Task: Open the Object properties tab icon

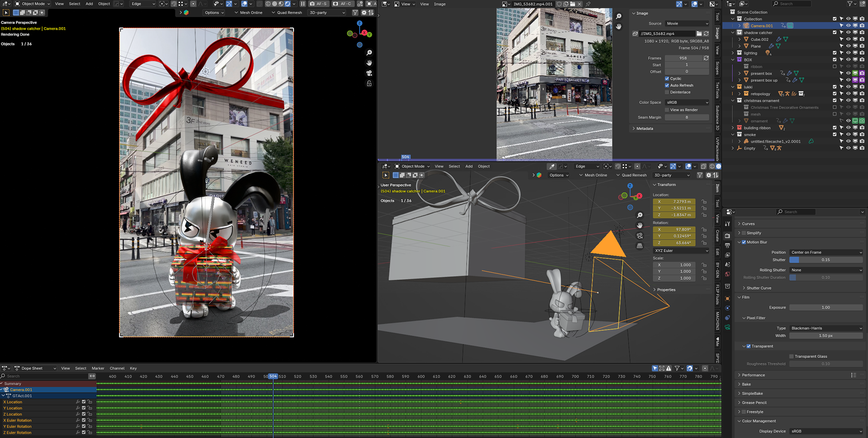Action: click(x=727, y=298)
